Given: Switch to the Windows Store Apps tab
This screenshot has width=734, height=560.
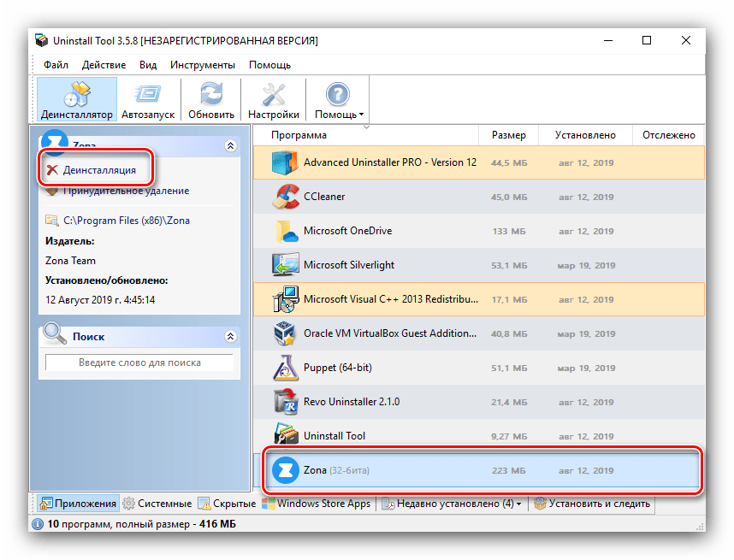Looking at the screenshot, I should (317, 504).
